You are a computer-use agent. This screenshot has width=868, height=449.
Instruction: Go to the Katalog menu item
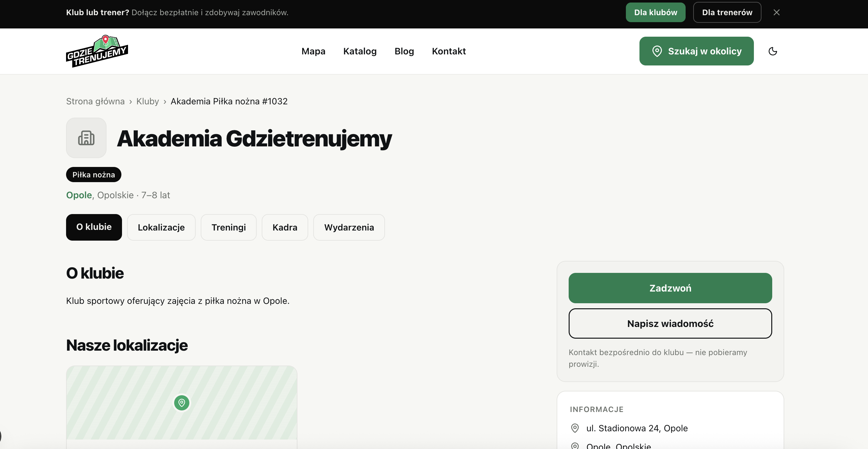(x=359, y=51)
